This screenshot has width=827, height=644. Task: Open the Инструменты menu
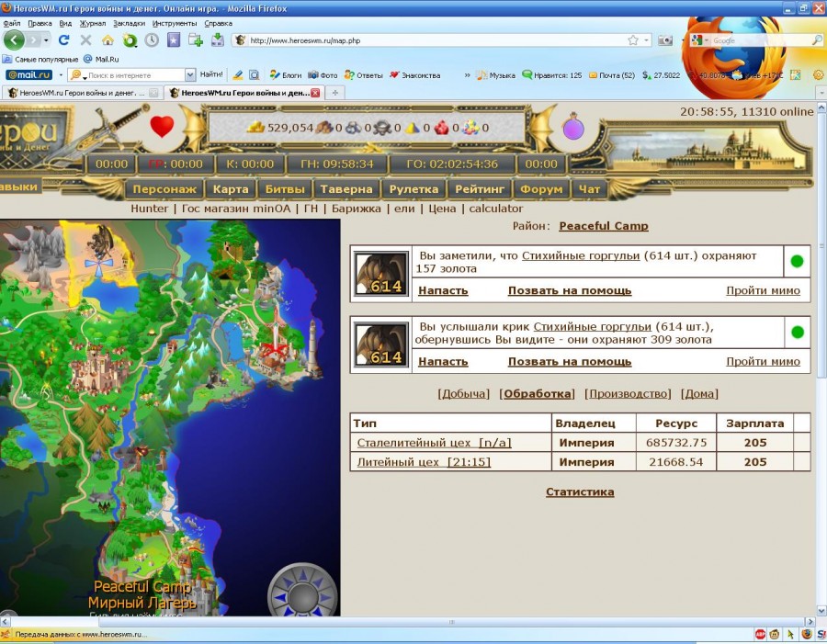pyautogui.click(x=175, y=23)
